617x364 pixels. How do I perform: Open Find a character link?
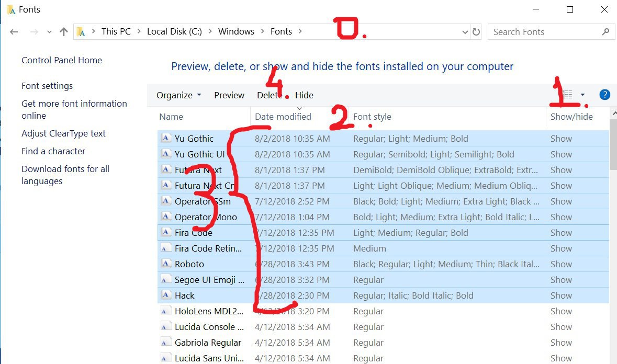[53, 151]
